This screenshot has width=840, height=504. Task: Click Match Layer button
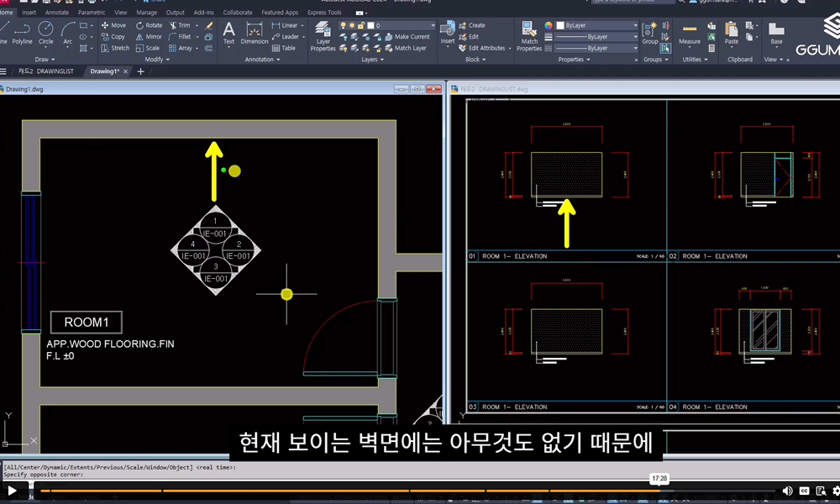(406, 48)
